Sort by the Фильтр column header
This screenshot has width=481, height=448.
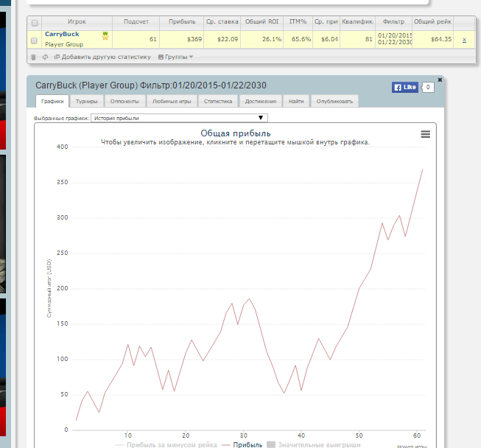393,22
